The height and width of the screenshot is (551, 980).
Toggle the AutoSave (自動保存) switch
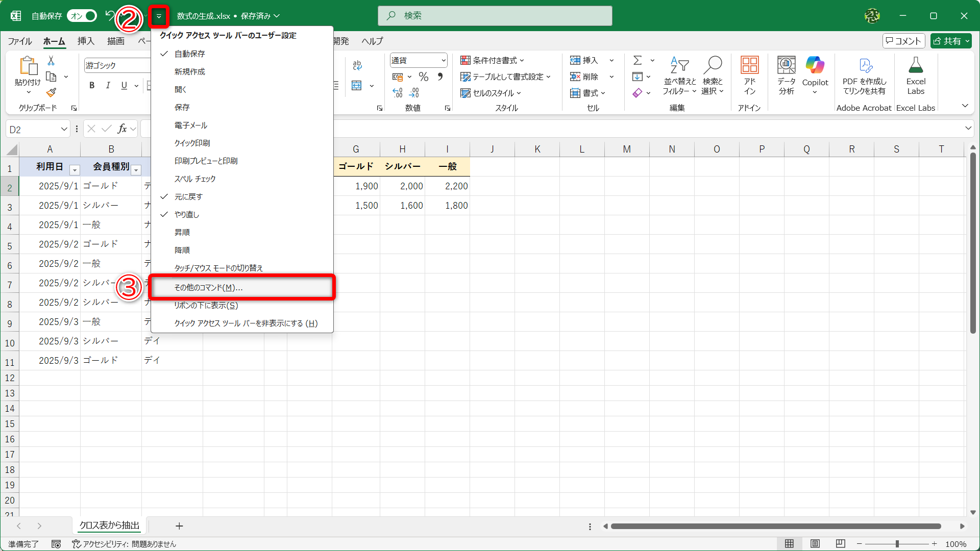(82, 16)
